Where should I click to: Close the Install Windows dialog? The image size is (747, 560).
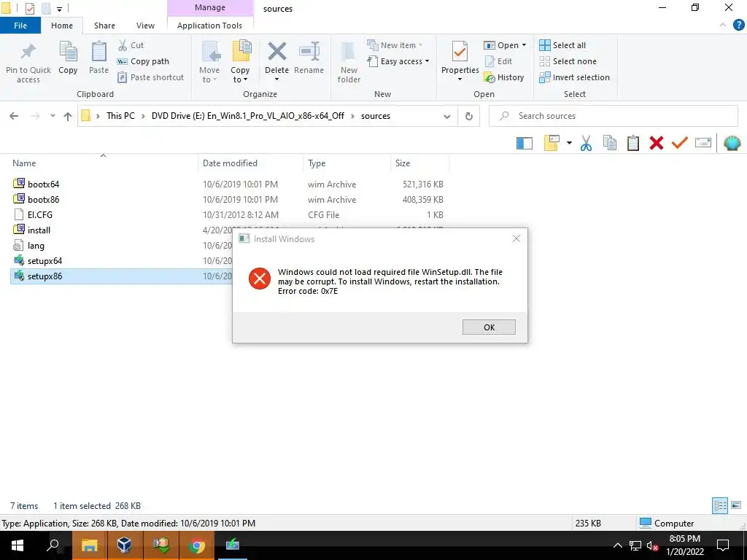516,238
